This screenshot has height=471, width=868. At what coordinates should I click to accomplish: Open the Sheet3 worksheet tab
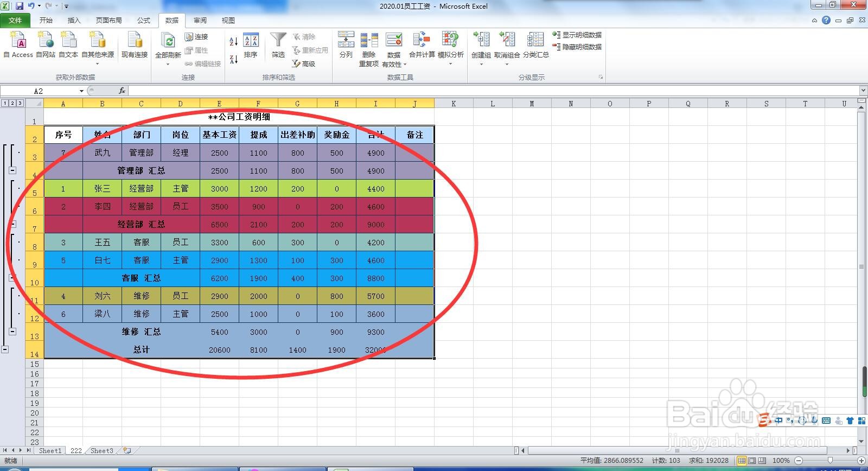(x=101, y=450)
